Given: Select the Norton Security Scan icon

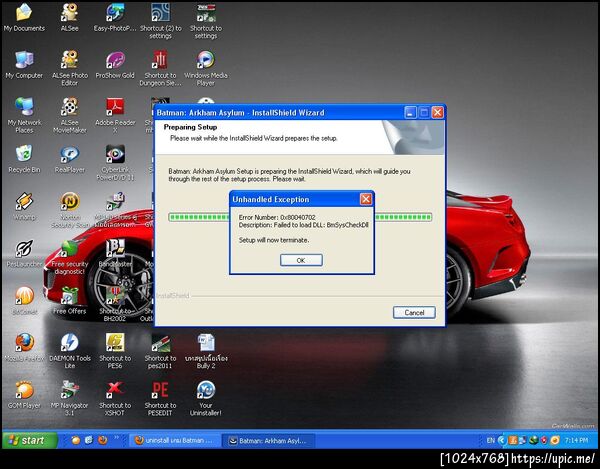Looking at the screenshot, I should coord(70,210).
